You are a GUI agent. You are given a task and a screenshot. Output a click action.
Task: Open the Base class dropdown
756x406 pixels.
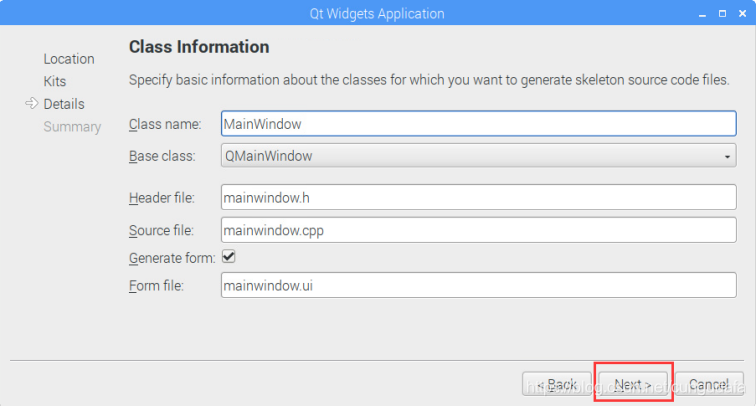[478, 156]
